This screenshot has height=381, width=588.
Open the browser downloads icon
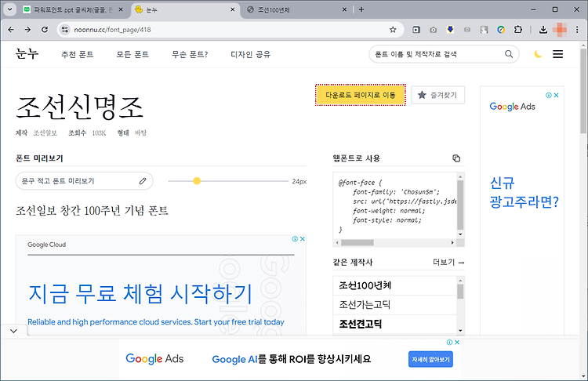coord(543,30)
